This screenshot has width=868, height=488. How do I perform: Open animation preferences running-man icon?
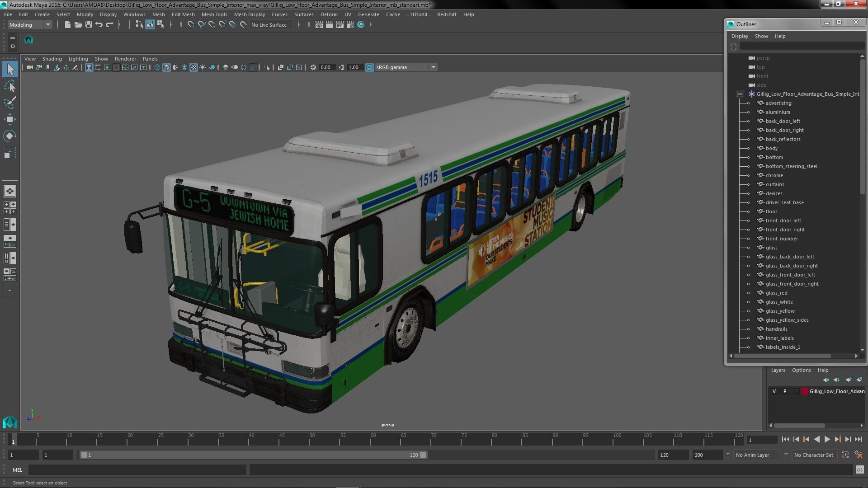tap(859, 455)
